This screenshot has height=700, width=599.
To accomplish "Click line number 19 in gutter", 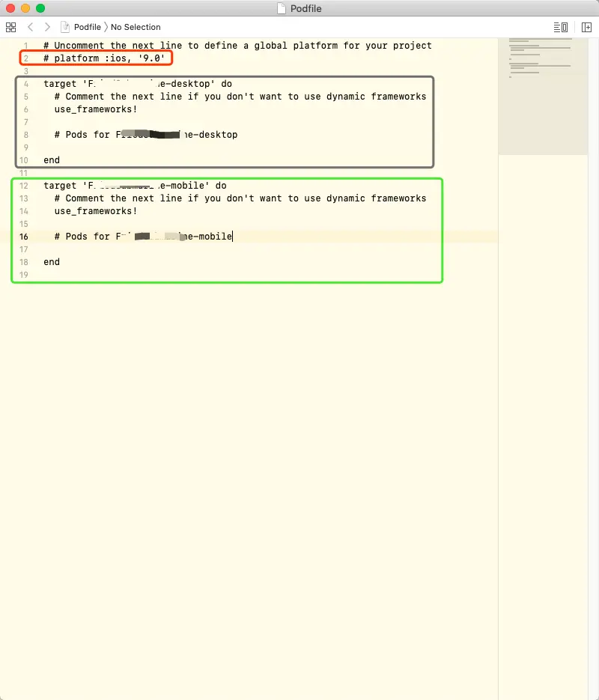I will coord(24,275).
